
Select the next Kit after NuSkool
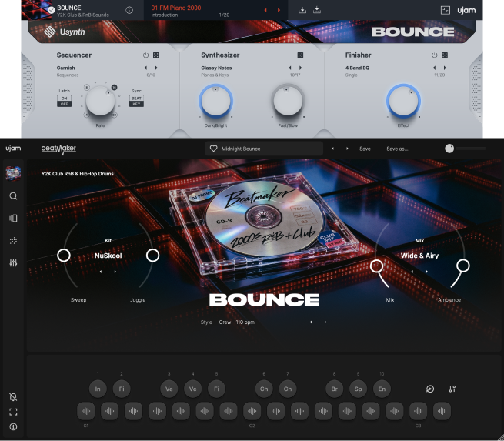click(115, 272)
